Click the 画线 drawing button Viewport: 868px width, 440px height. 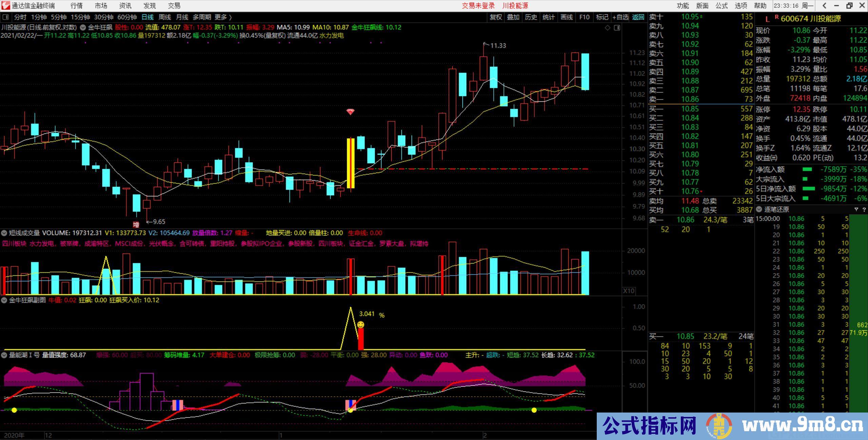566,17
